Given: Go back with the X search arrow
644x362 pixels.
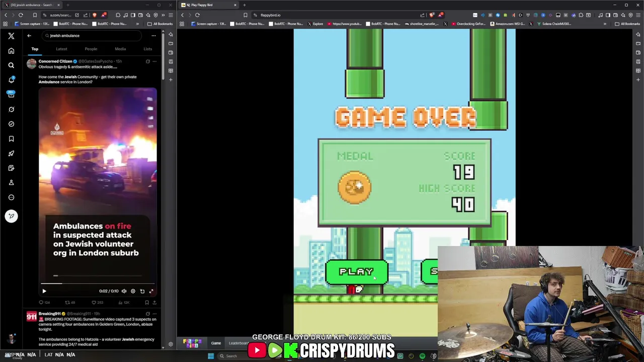Looking at the screenshot, I should pyautogui.click(x=29, y=36).
